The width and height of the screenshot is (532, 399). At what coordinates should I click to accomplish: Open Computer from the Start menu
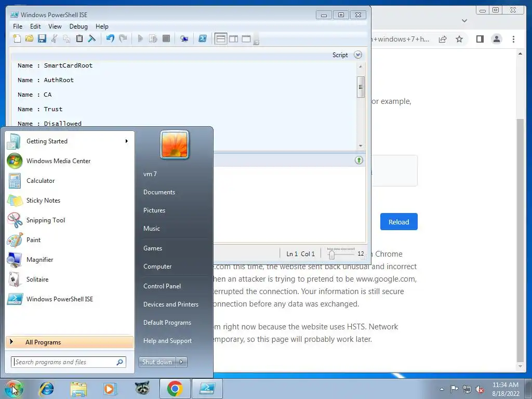coord(157,267)
